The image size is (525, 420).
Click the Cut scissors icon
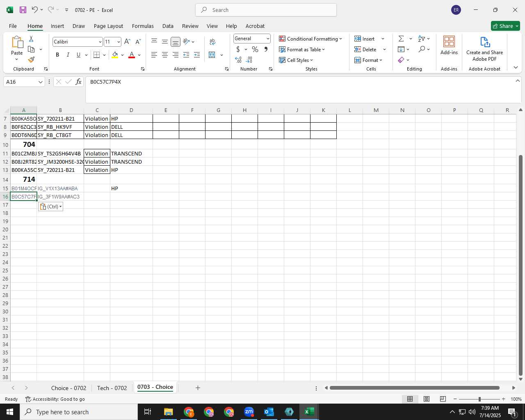coord(31,39)
